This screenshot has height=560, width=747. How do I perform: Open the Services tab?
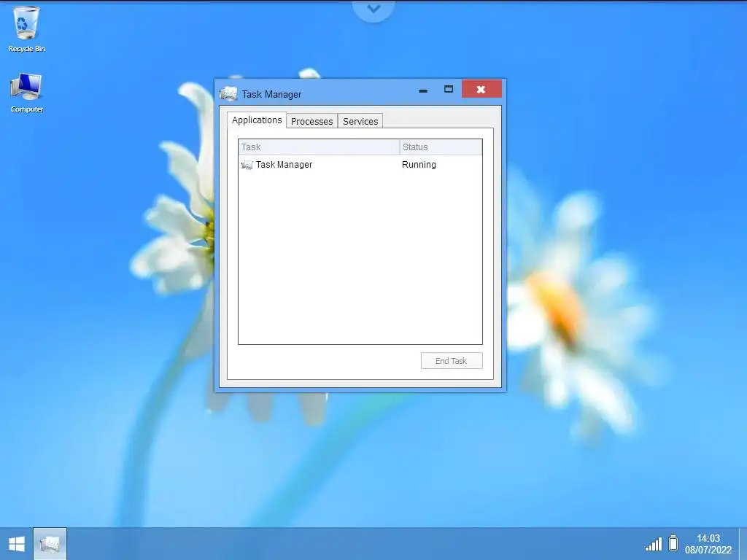[360, 122]
